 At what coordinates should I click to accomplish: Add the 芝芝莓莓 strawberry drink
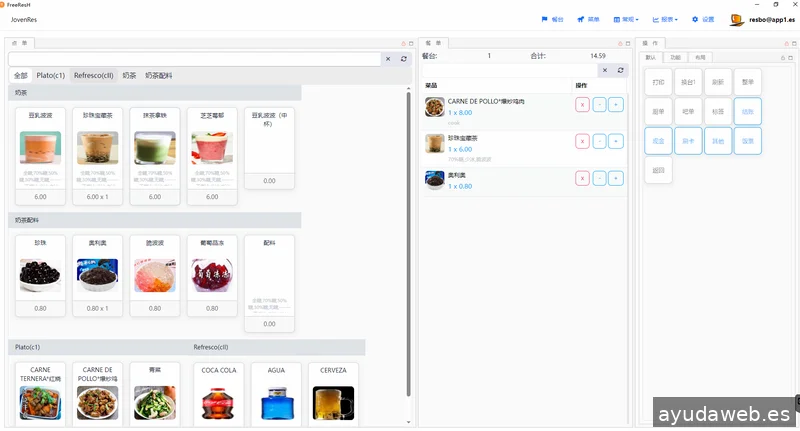tap(212, 156)
